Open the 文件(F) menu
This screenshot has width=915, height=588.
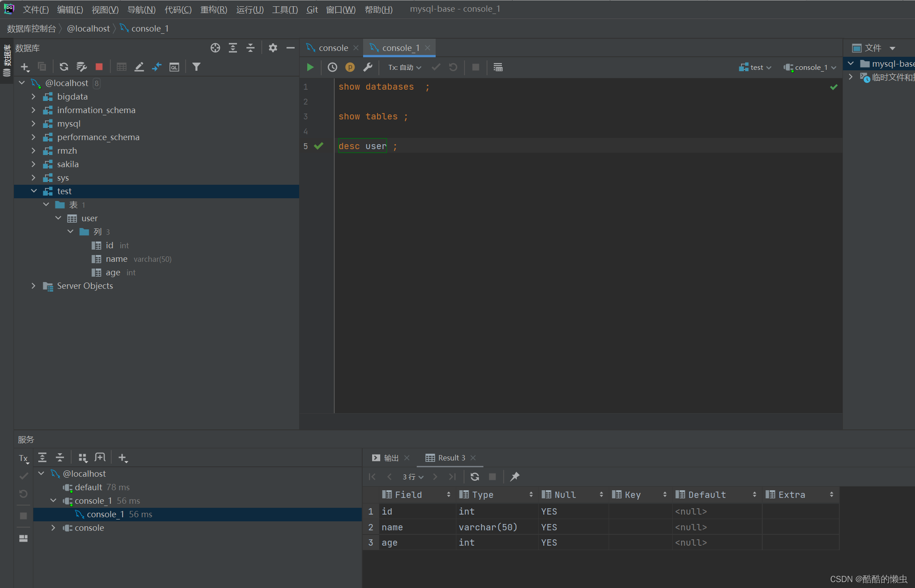pyautogui.click(x=36, y=9)
